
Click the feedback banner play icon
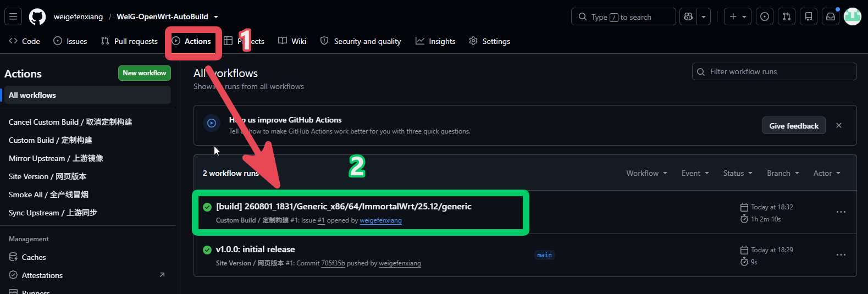[x=212, y=123]
